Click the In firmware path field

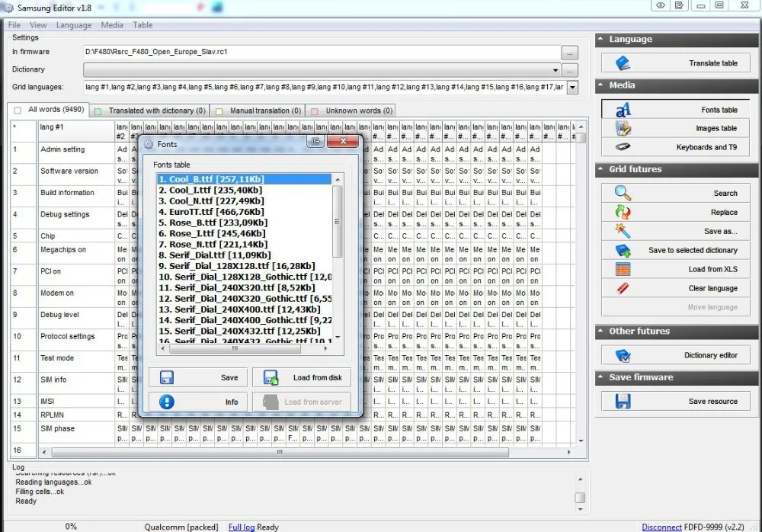pyautogui.click(x=322, y=52)
